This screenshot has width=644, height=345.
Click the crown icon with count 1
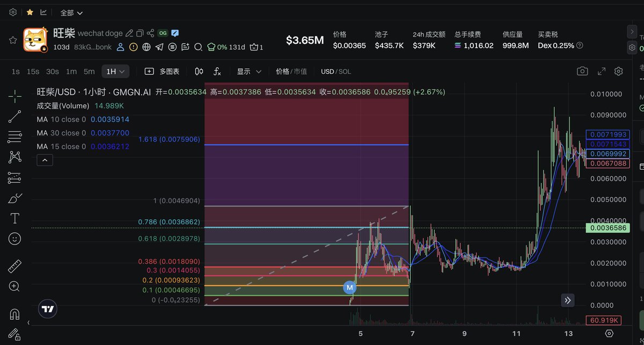pos(257,47)
